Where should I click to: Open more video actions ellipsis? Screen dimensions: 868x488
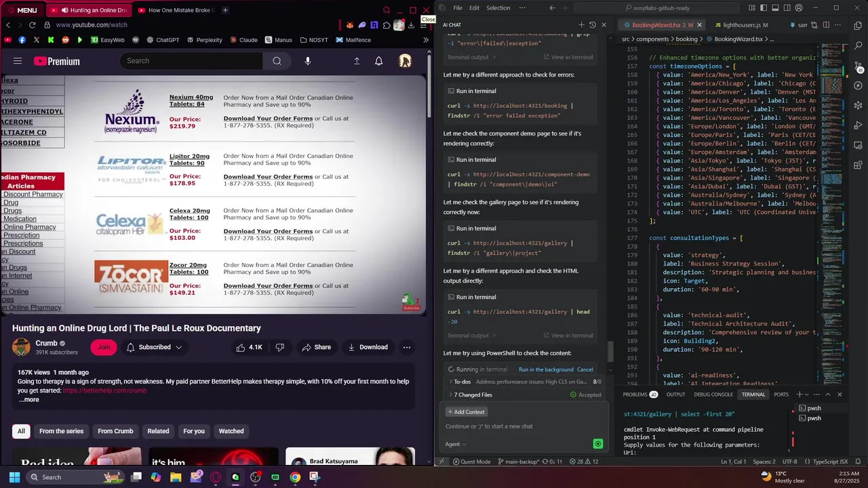tap(407, 347)
